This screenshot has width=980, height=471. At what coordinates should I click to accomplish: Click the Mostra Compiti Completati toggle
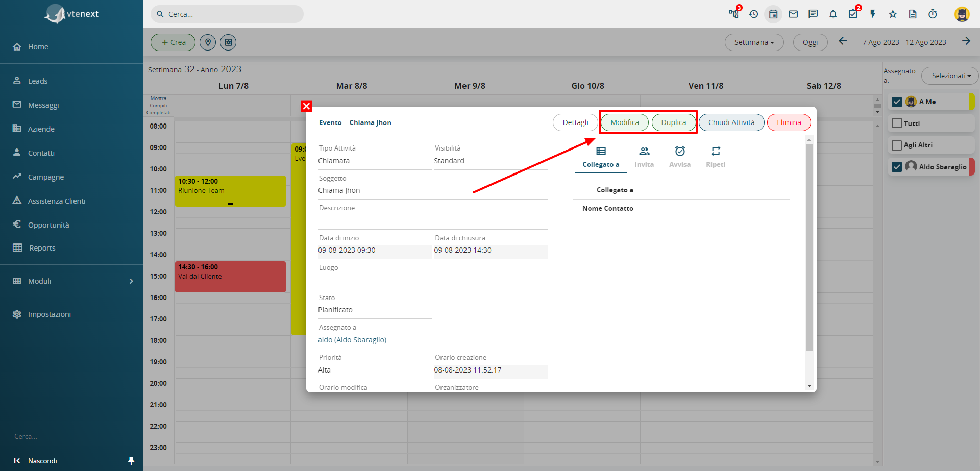158,106
